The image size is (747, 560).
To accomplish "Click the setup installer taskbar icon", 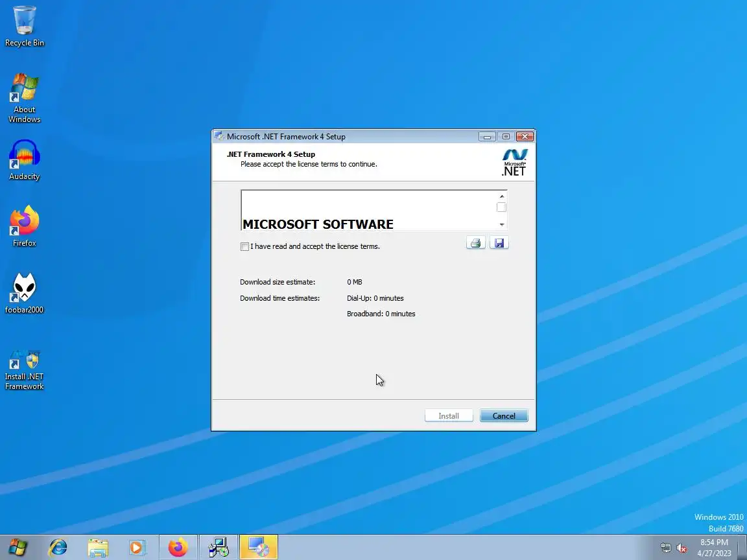I will click(219, 548).
